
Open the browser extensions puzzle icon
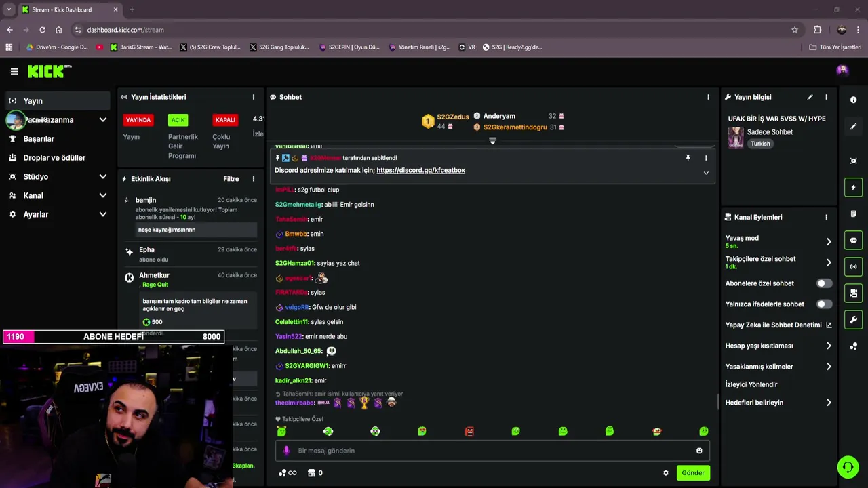point(818,30)
